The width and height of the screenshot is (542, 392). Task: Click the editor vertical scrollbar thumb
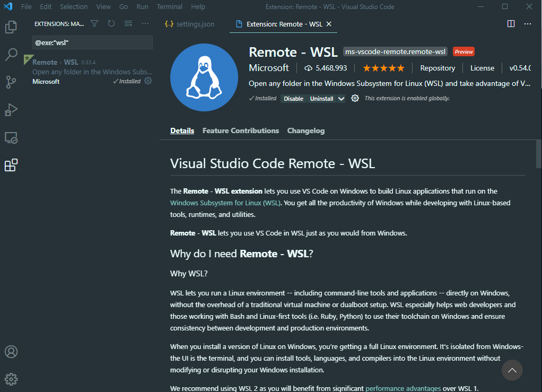538,153
